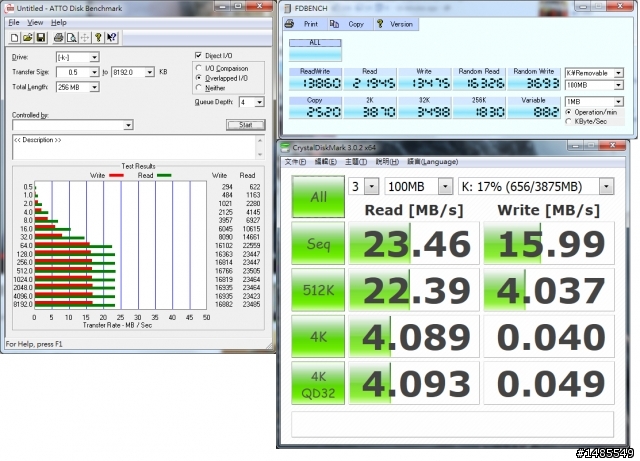Select the Overlapped I/O radio button

(x=198, y=78)
